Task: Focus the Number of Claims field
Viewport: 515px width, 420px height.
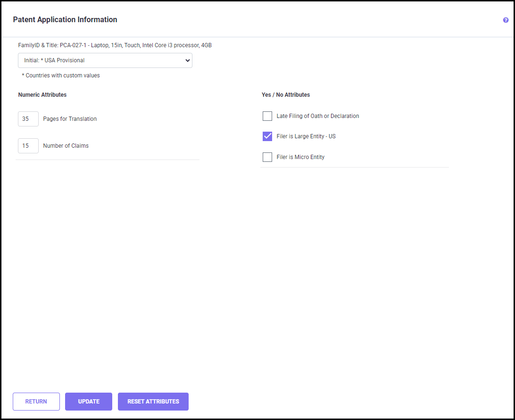Action: [28, 146]
